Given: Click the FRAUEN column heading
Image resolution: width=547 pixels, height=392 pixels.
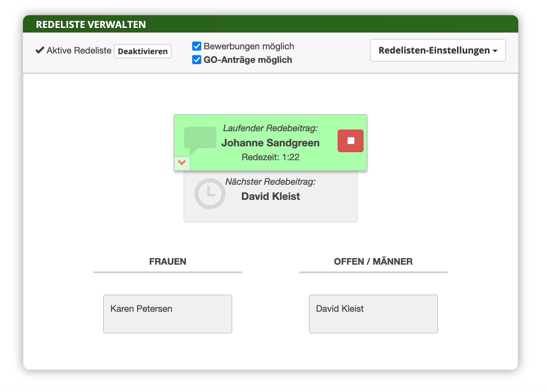Looking at the screenshot, I should coord(167,261).
